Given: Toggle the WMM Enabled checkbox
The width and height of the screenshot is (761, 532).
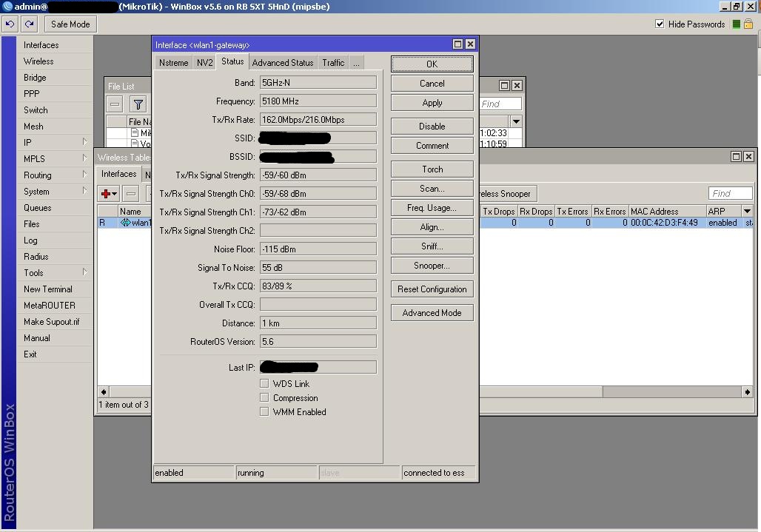Looking at the screenshot, I should (264, 411).
